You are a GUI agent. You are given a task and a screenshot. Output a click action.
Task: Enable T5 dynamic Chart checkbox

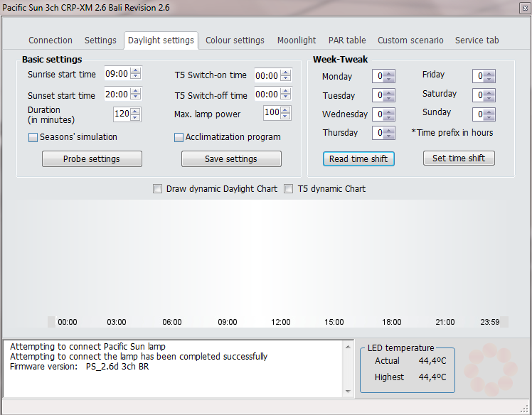[289, 189]
